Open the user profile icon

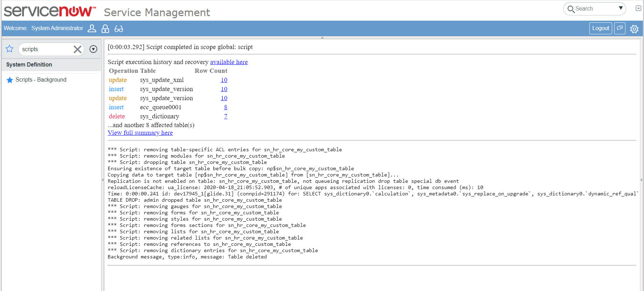92,29
